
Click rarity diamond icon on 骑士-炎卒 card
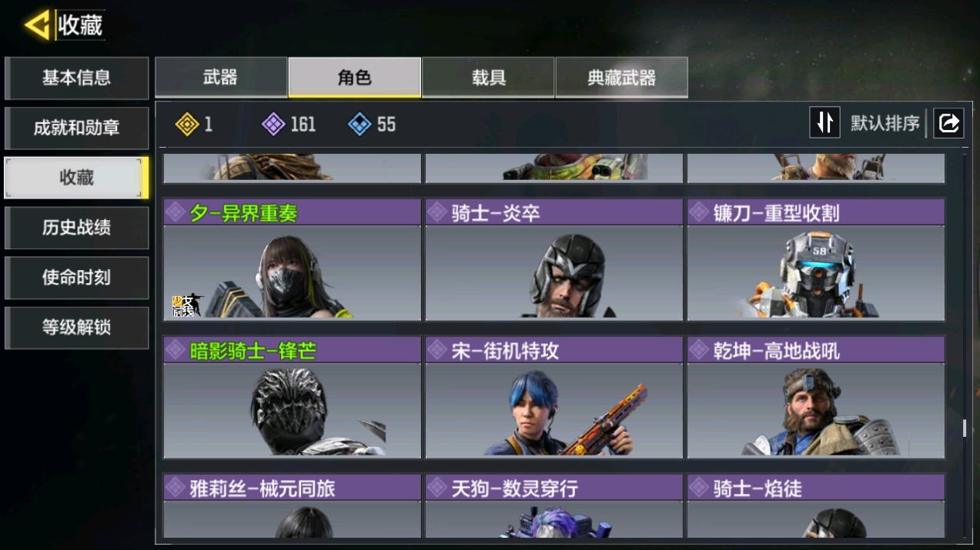437,212
